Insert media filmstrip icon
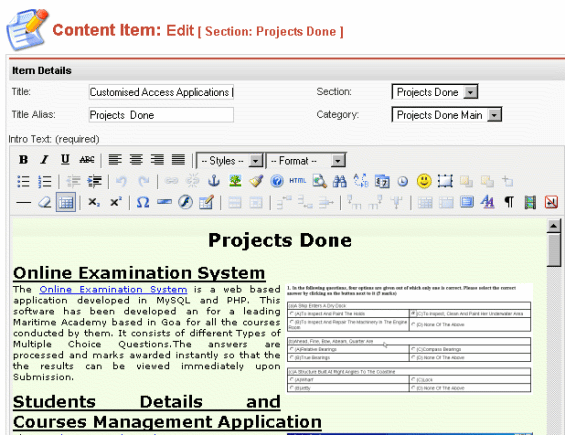This screenshot has height=435, width=565. click(x=530, y=202)
